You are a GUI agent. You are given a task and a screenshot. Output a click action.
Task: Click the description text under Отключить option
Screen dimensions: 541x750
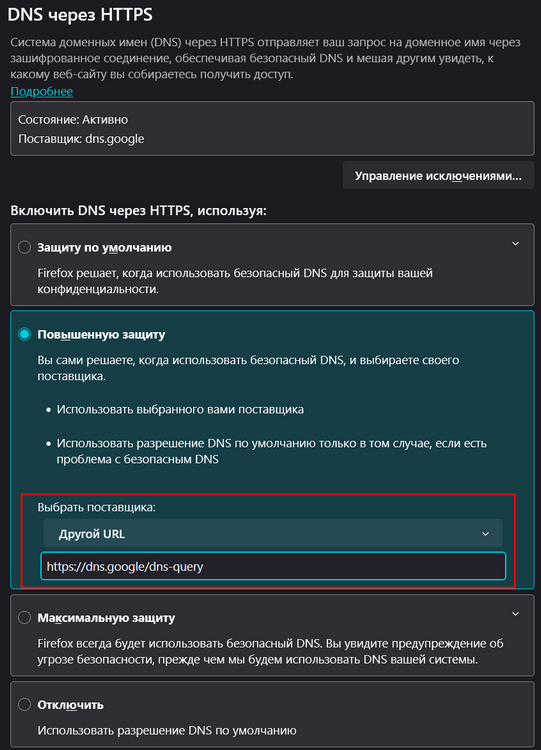point(167,730)
